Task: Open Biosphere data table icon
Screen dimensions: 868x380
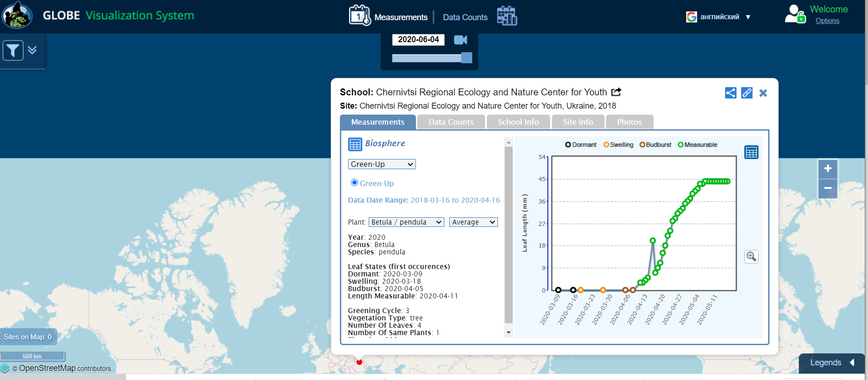Action: (355, 144)
